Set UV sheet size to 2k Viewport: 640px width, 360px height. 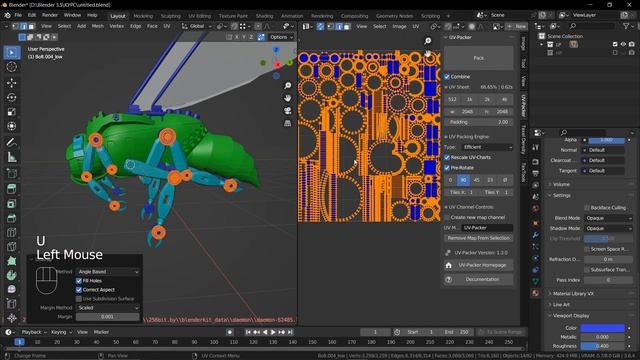pyautogui.click(x=487, y=99)
